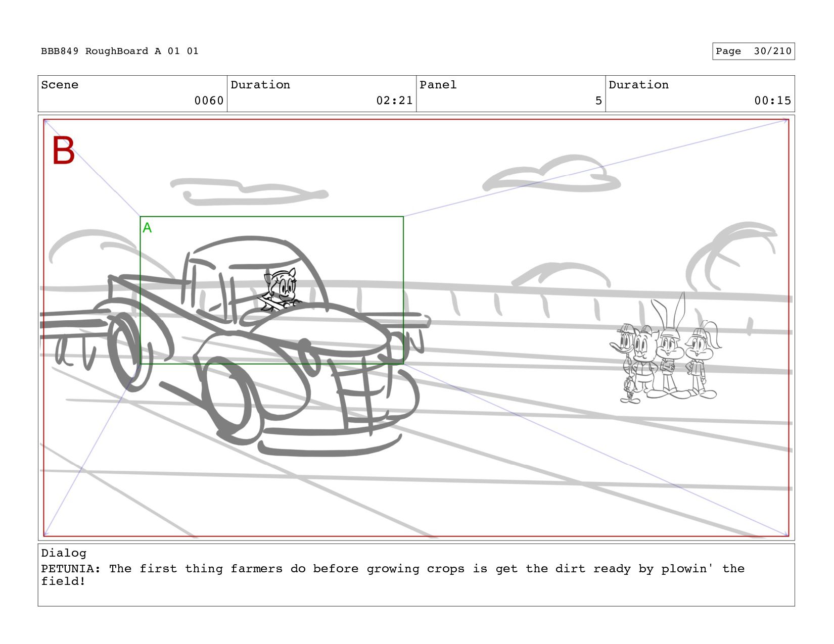This screenshot has width=834, height=644.
Task: Click the 'Panel' label
Action: [438, 85]
